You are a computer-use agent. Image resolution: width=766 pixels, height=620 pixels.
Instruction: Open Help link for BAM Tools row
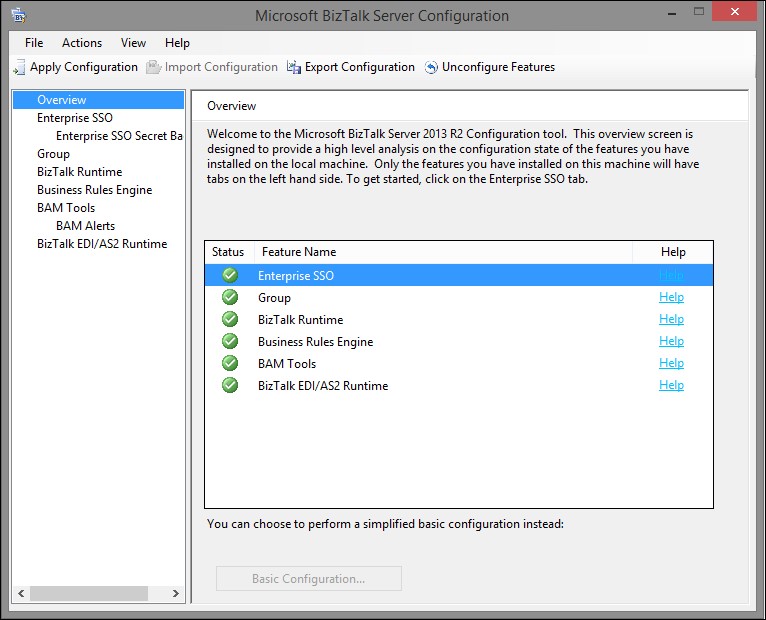[671, 363]
